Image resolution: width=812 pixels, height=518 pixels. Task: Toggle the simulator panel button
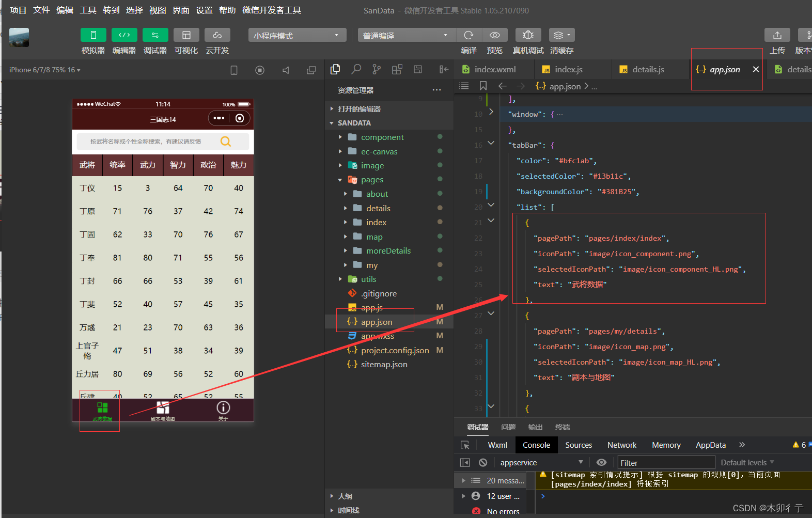point(93,35)
